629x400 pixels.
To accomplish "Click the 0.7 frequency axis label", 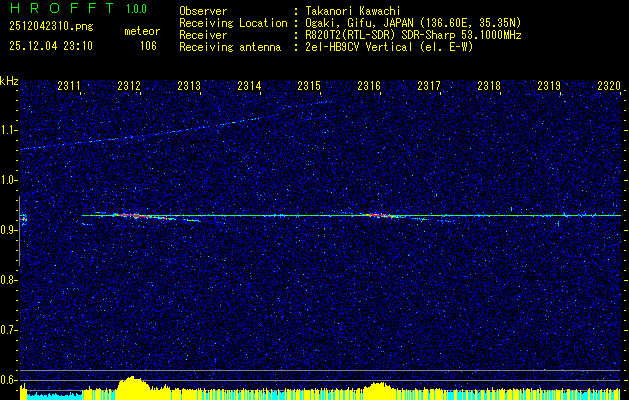I will coord(9,329).
